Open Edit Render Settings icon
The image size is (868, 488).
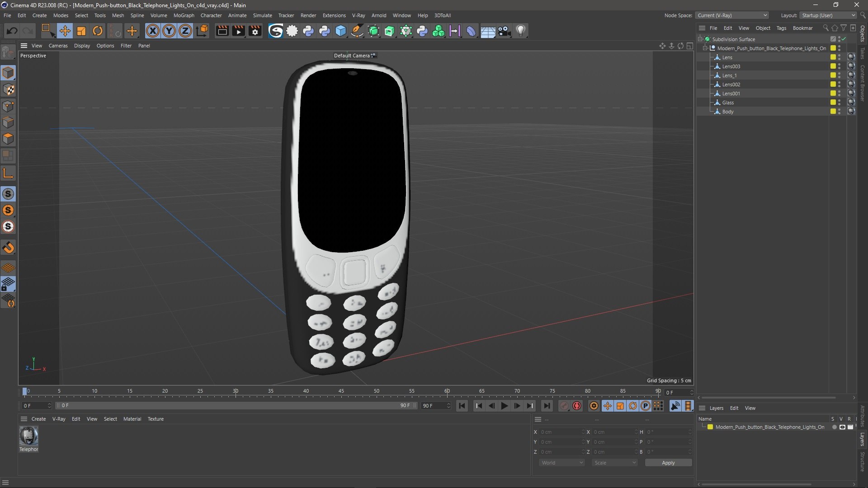pyautogui.click(x=255, y=31)
